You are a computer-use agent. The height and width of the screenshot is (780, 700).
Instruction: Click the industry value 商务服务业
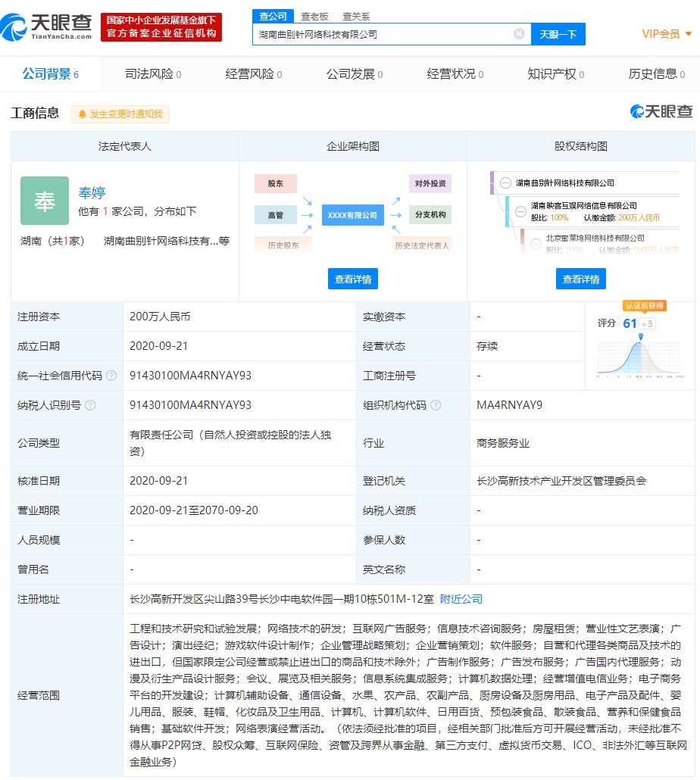[x=503, y=443]
